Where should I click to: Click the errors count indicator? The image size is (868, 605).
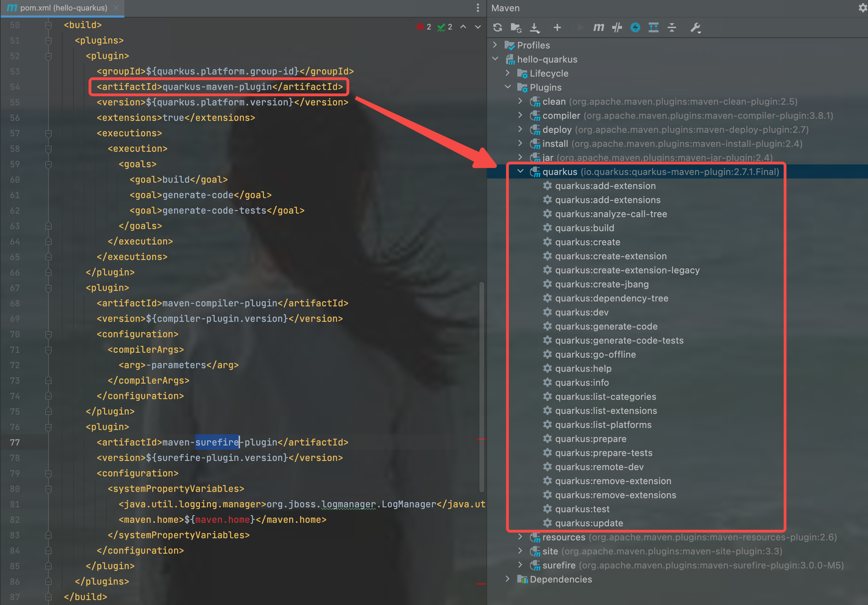coord(424,27)
